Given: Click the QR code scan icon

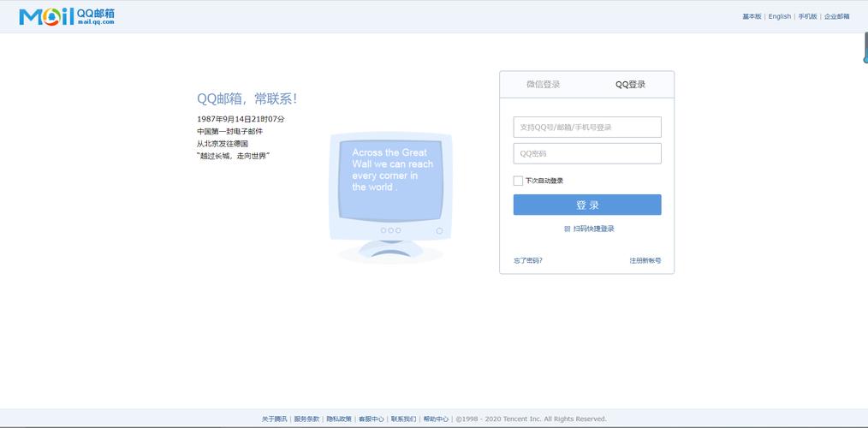Looking at the screenshot, I should click(x=567, y=229).
